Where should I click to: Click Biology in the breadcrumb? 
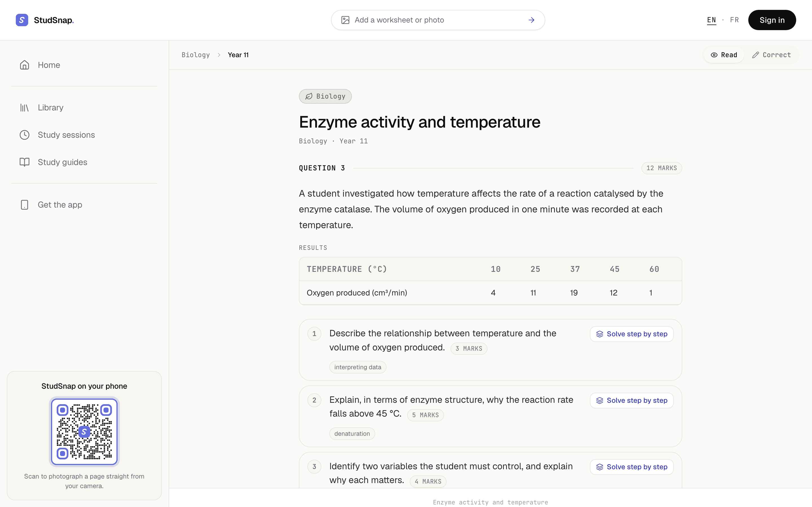click(196, 55)
